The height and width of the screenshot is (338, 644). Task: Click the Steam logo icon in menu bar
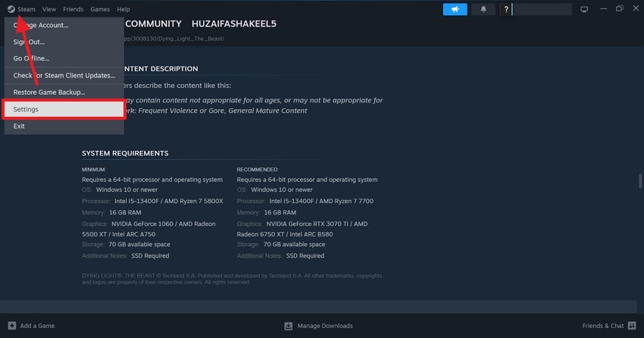point(11,9)
